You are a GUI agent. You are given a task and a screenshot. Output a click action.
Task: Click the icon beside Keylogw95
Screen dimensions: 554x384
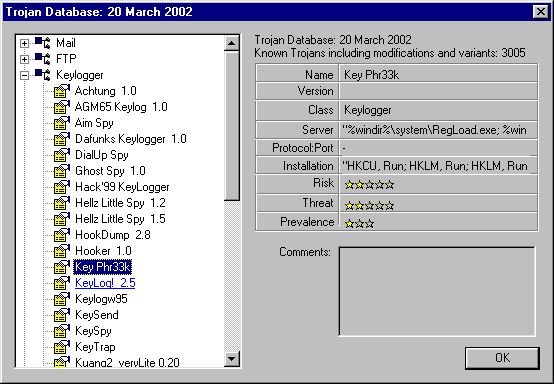pyautogui.click(x=62, y=299)
